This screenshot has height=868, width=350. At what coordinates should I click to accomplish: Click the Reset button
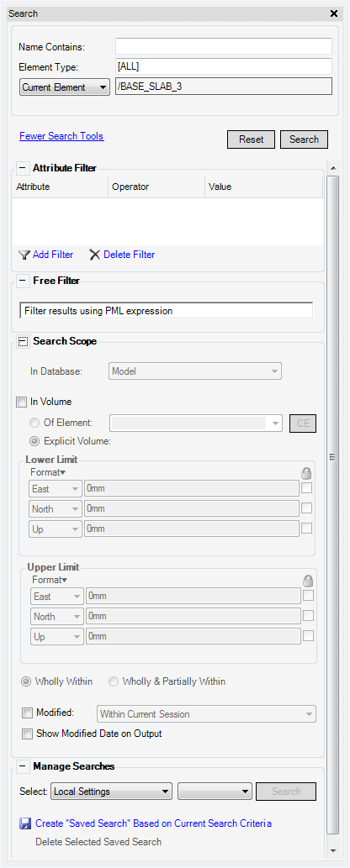coord(252,139)
